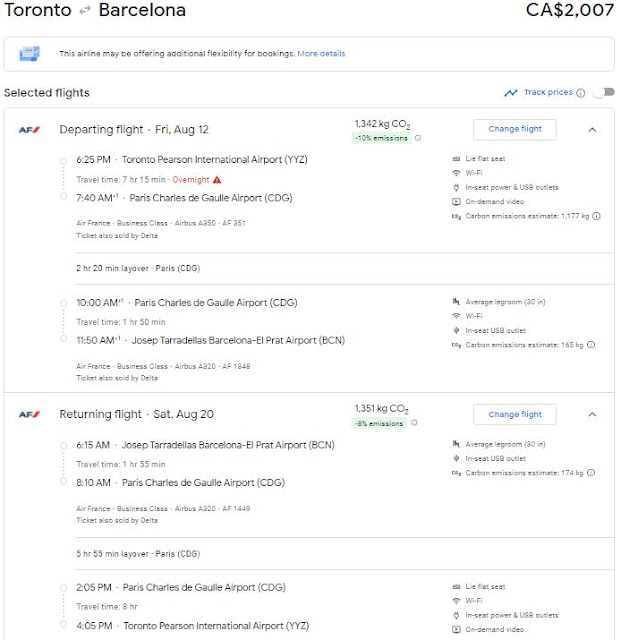The width and height of the screenshot is (621, 640).
Task: Click the AF 1449 Airbus A320 flight info
Action: (163, 509)
